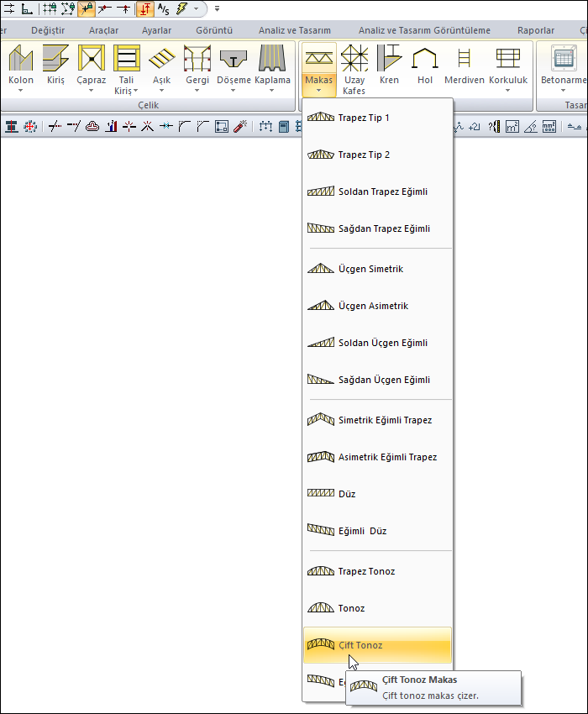
Task: Collapse the Makas truss dropdown button
Action: point(318,69)
